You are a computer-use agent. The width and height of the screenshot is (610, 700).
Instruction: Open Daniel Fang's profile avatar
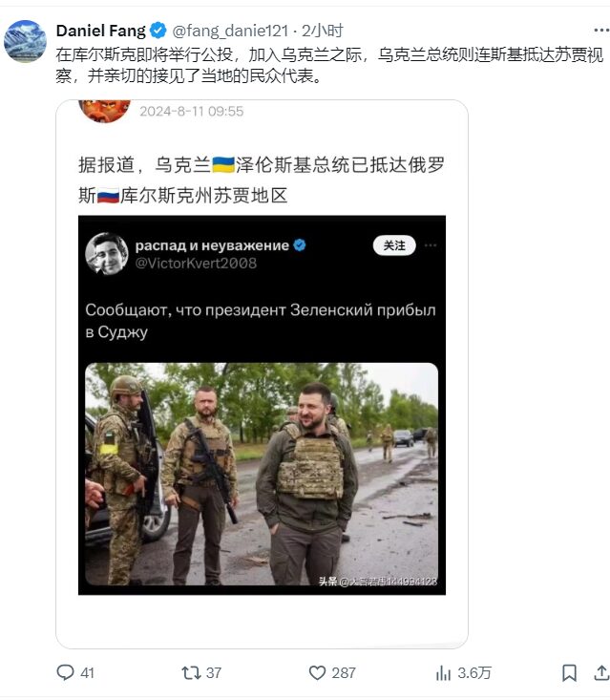[25, 41]
